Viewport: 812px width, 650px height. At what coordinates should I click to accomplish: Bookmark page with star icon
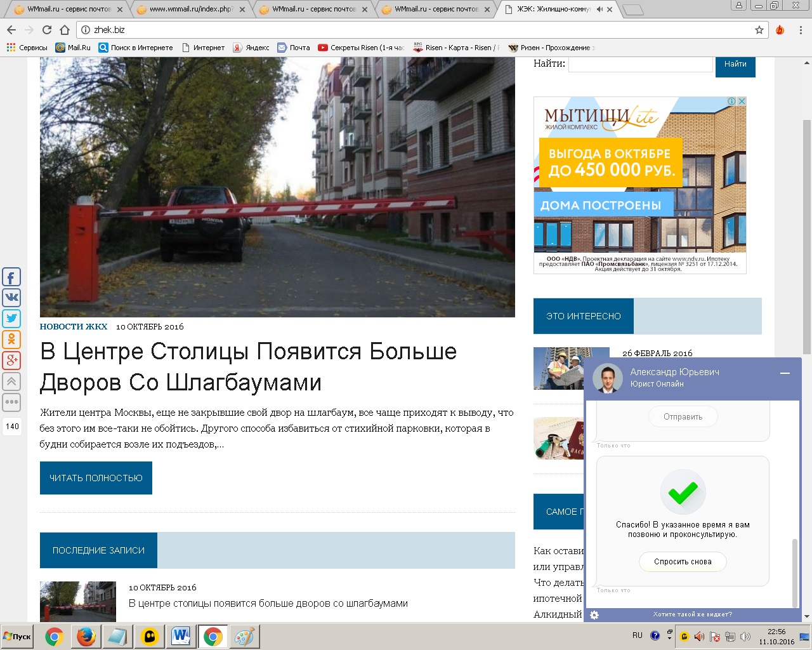[759, 30]
